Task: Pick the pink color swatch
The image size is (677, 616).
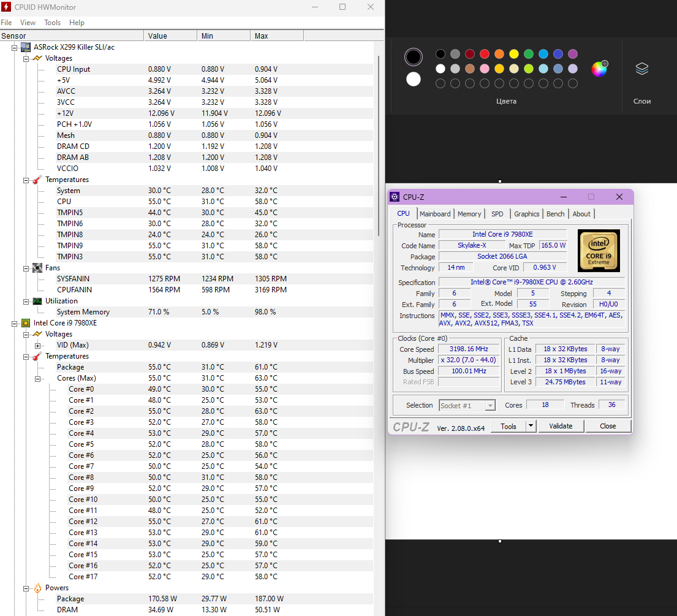Action: (x=485, y=69)
